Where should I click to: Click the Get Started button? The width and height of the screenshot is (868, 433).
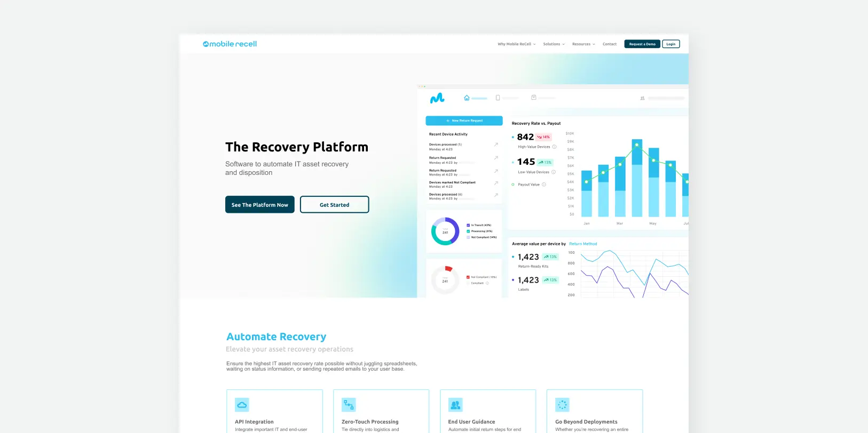[x=335, y=205]
